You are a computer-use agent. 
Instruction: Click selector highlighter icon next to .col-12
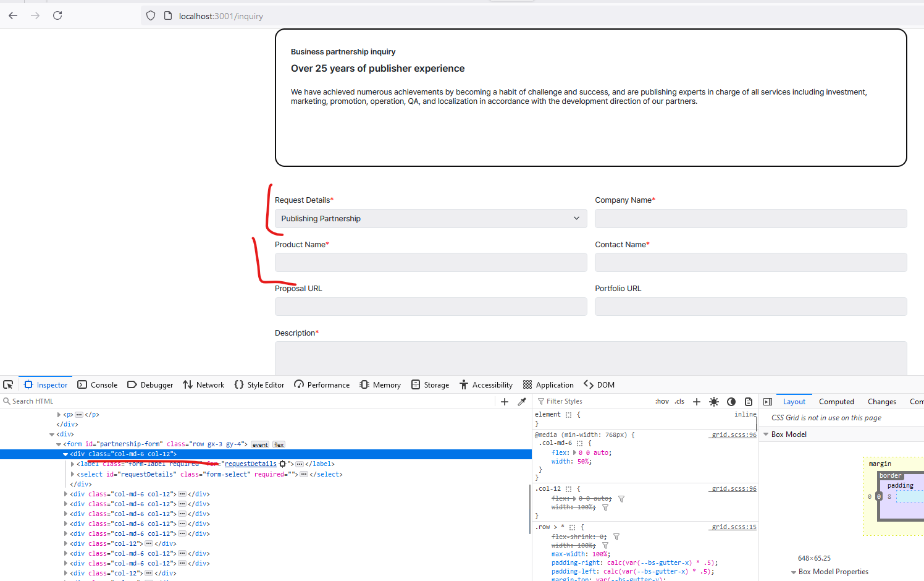pyautogui.click(x=569, y=489)
